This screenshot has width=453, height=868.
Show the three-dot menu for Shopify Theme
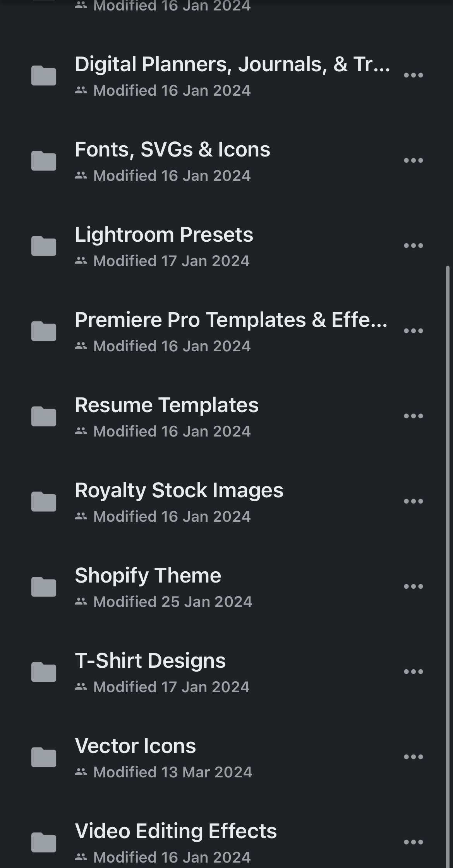[413, 586]
